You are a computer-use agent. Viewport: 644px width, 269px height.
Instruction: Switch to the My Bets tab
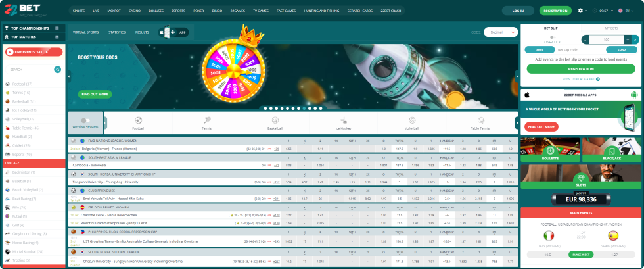(x=611, y=28)
